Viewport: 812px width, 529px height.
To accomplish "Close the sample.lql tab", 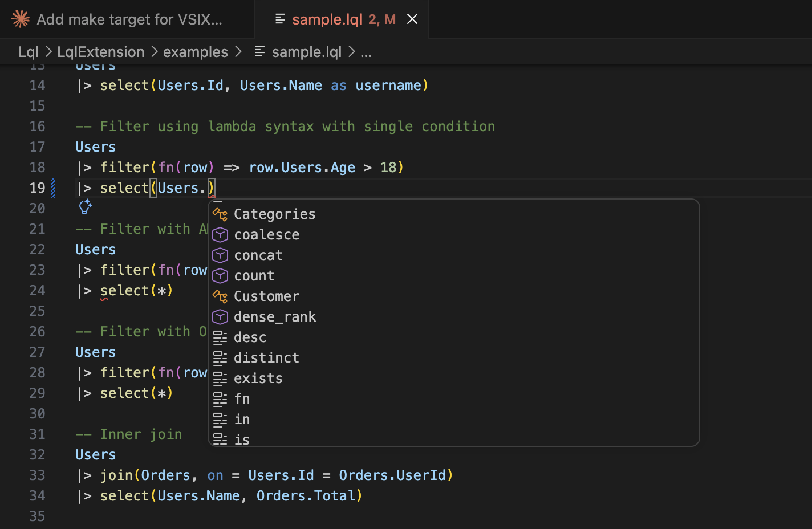I will coord(412,19).
